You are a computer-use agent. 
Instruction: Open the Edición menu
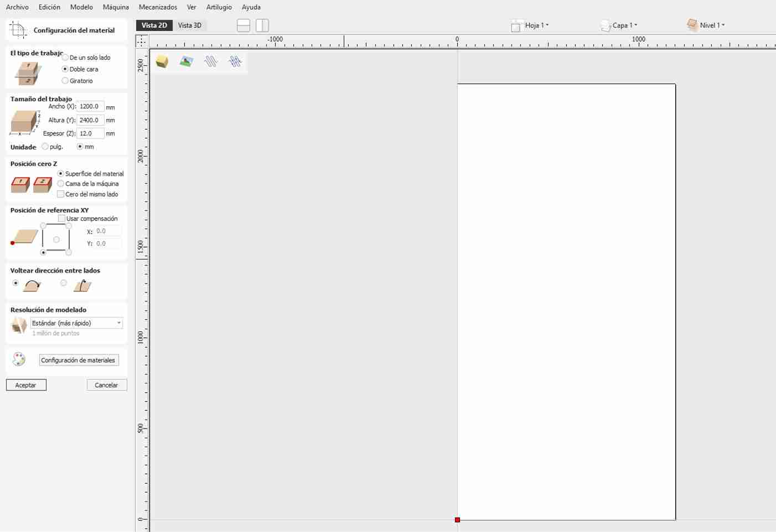[x=49, y=7]
